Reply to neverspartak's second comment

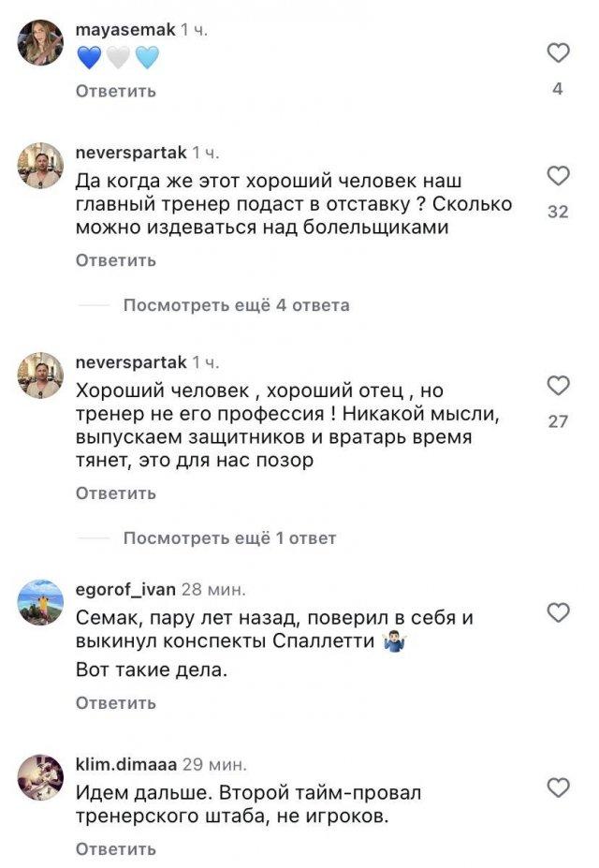[115, 493]
